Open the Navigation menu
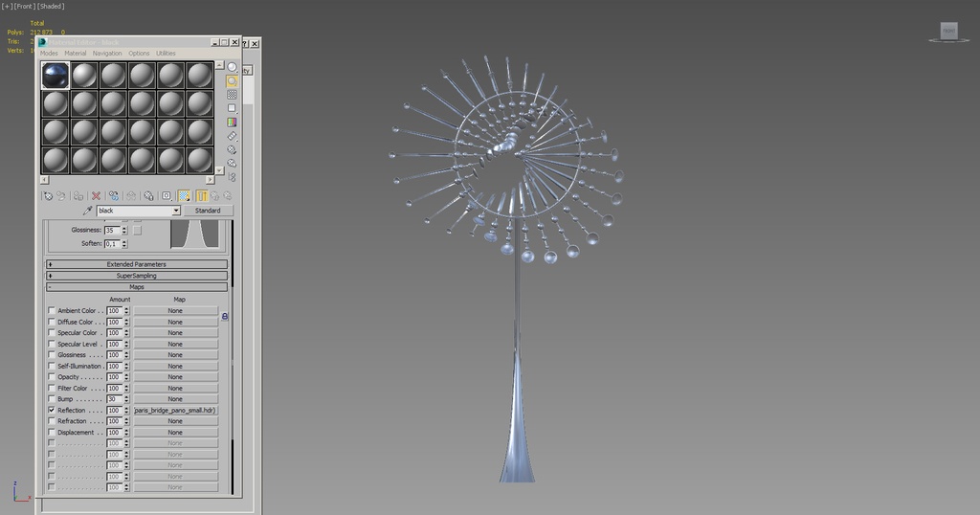The height and width of the screenshot is (515, 980). pyautogui.click(x=107, y=54)
